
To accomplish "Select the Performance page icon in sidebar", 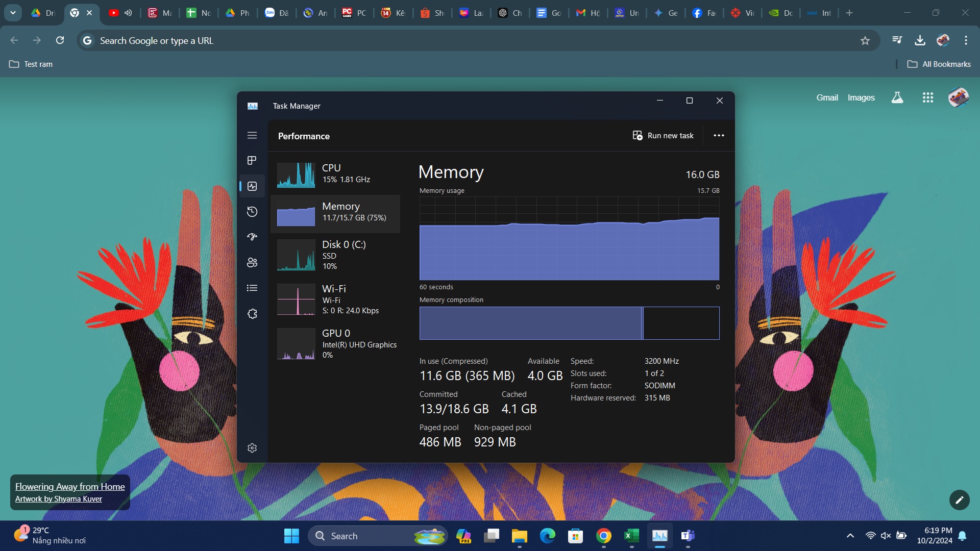I will click(x=252, y=186).
